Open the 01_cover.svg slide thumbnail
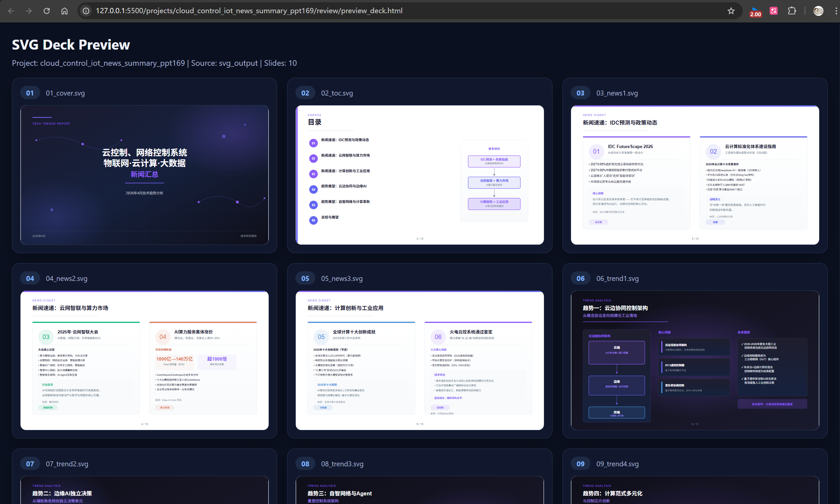This screenshot has width=840, height=504. pos(145,175)
